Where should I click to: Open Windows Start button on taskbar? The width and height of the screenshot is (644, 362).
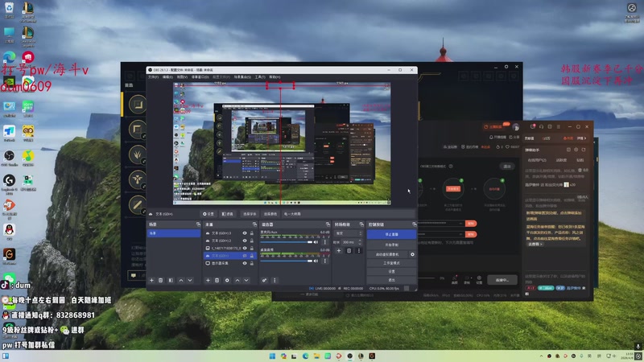pos(271,356)
